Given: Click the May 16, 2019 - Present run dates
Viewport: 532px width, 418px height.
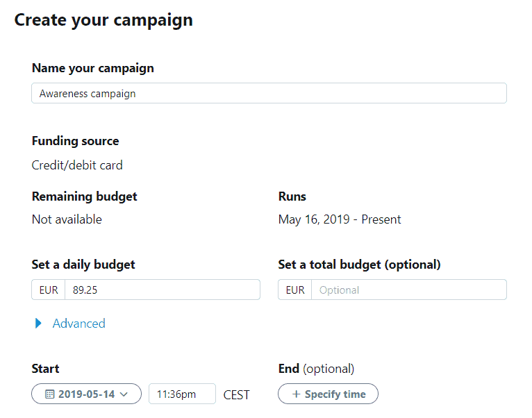Looking at the screenshot, I should tap(340, 219).
